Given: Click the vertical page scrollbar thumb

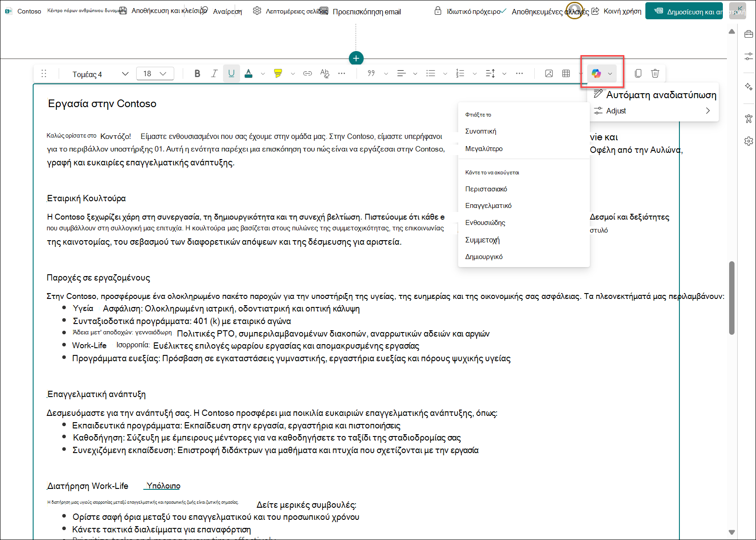Looking at the screenshot, I should pos(732,298).
